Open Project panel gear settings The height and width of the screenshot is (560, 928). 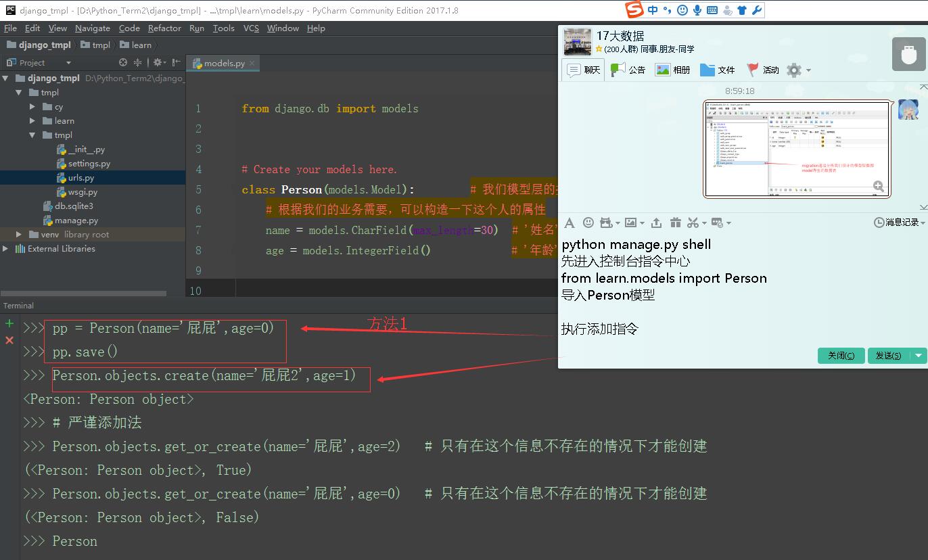tap(158, 62)
